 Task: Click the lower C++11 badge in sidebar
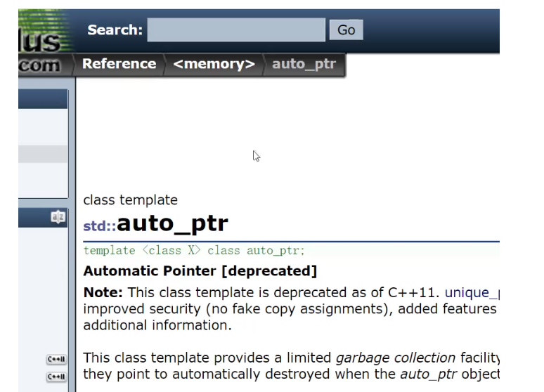[56, 377]
